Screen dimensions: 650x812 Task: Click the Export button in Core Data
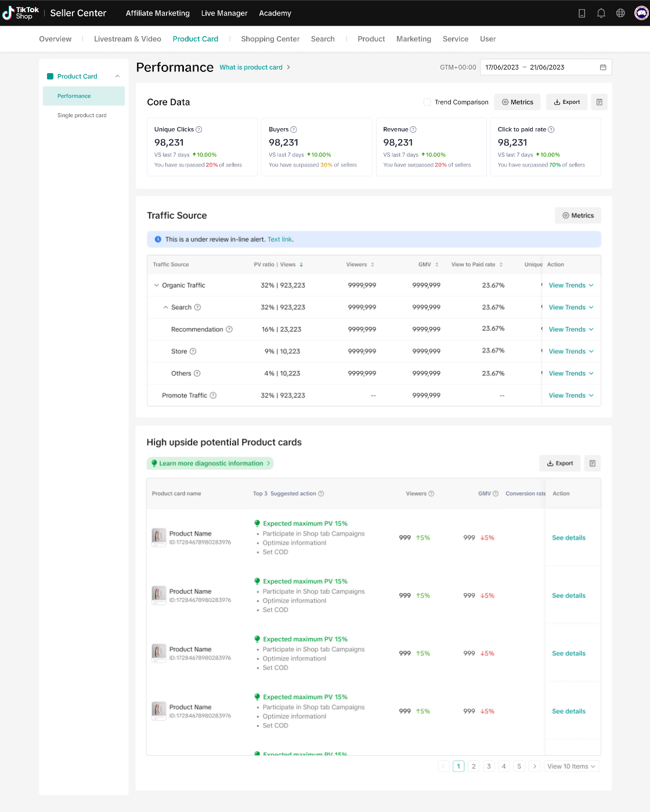(566, 102)
